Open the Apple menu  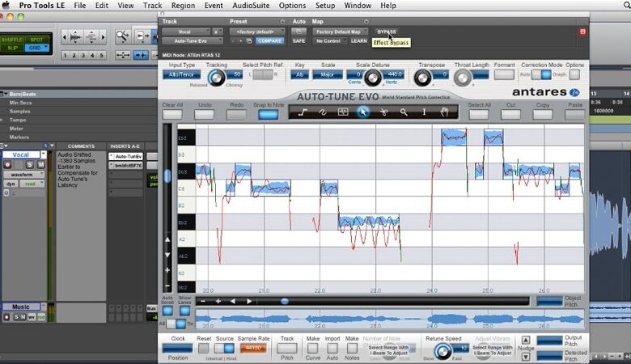(x=6, y=6)
